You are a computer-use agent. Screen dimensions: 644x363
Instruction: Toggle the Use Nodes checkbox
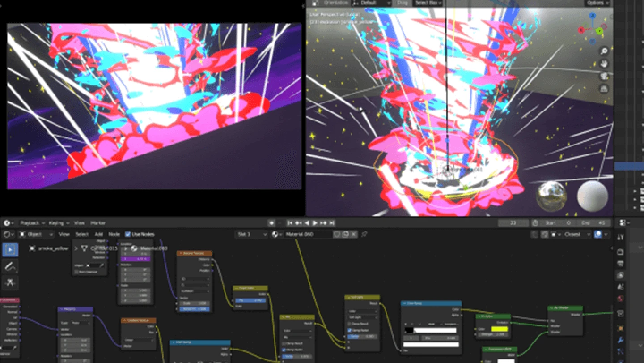pos(128,234)
